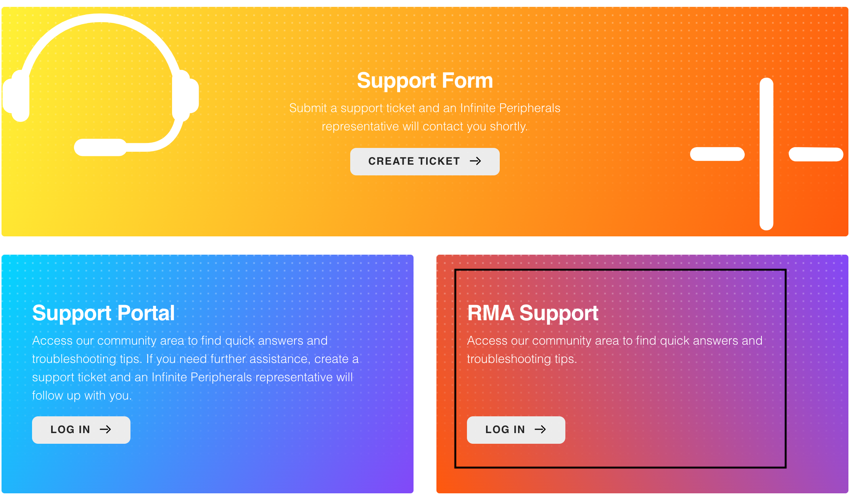Viewport: 853px width, 504px height.
Task: Click the Support Portal description paragraph
Action: tap(195, 368)
